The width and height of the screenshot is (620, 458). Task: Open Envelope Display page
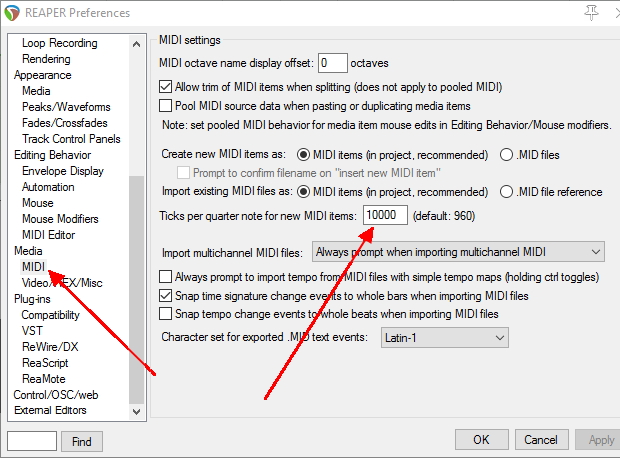tap(63, 171)
